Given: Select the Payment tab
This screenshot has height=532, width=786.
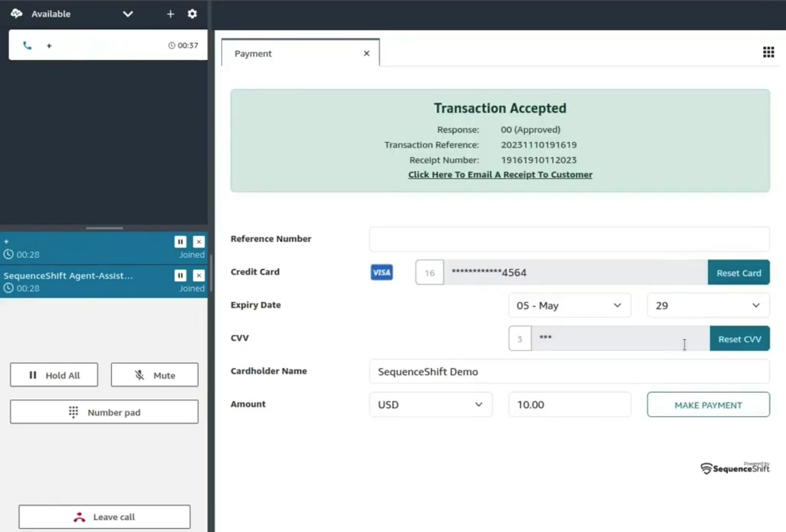Looking at the screenshot, I should pos(253,54).
